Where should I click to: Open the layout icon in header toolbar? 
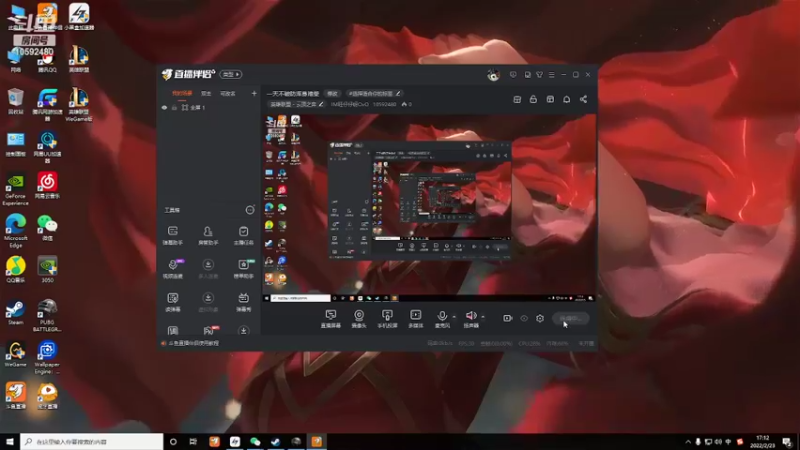point(517,99)
